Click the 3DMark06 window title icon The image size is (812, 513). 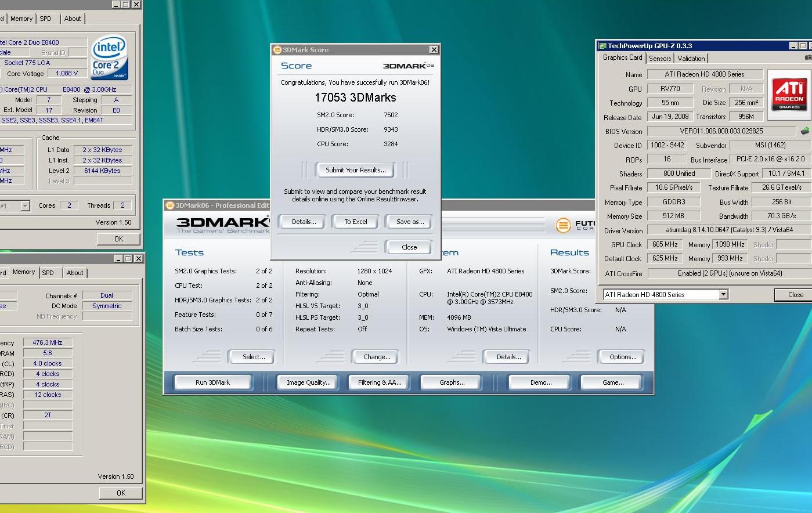click(170, 205)
